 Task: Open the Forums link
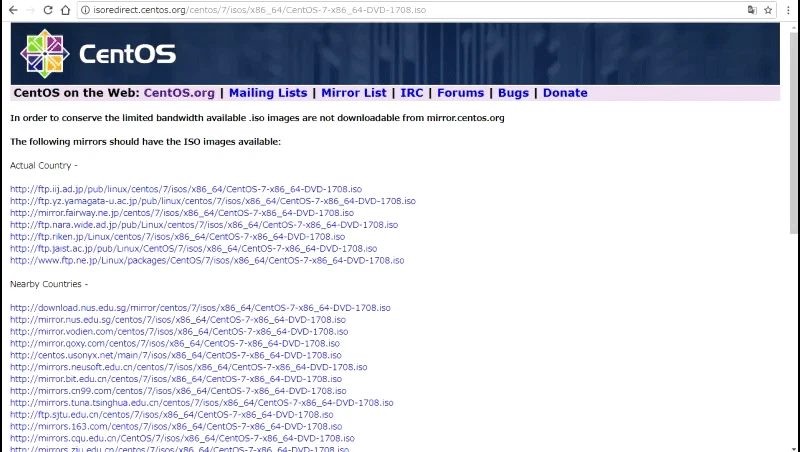460,93
